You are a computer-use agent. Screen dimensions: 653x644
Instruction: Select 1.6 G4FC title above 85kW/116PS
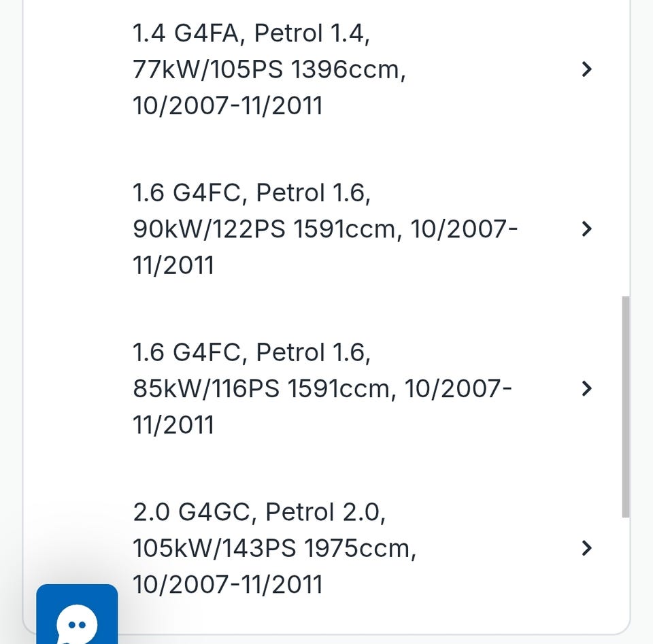pyautogui.click(x=252, y=352)
